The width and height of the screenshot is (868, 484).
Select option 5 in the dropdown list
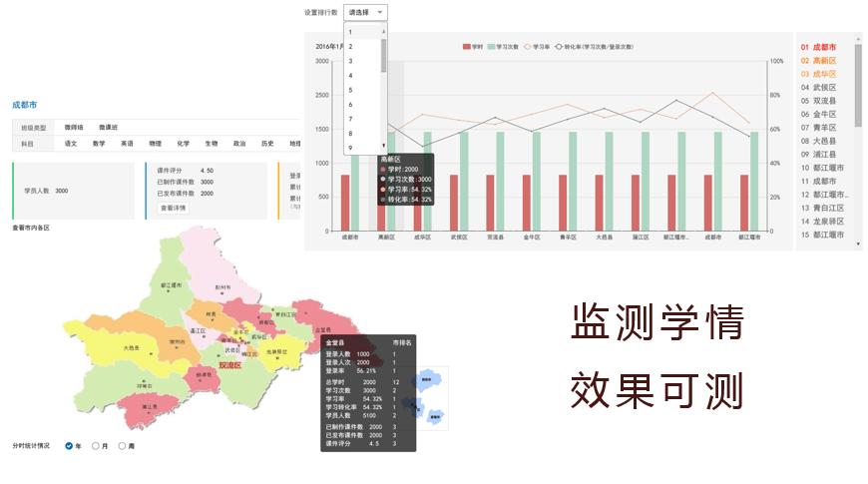[x=362, y=90]
